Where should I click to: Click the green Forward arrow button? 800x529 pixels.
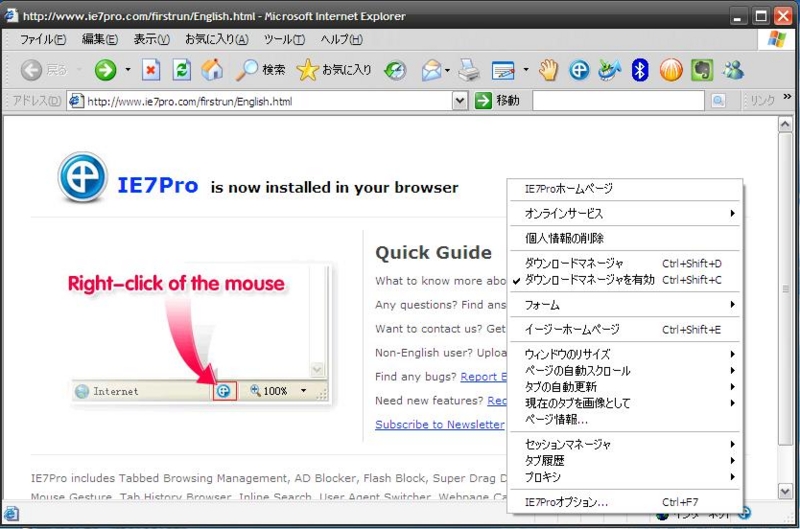coord(105,70)
